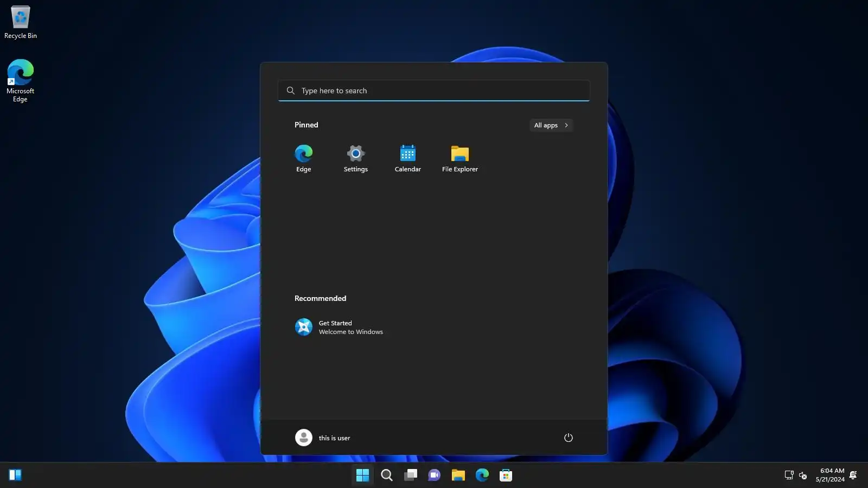Click the Windows Start button on taskbar
868x488 pixels.
[362, 476]
